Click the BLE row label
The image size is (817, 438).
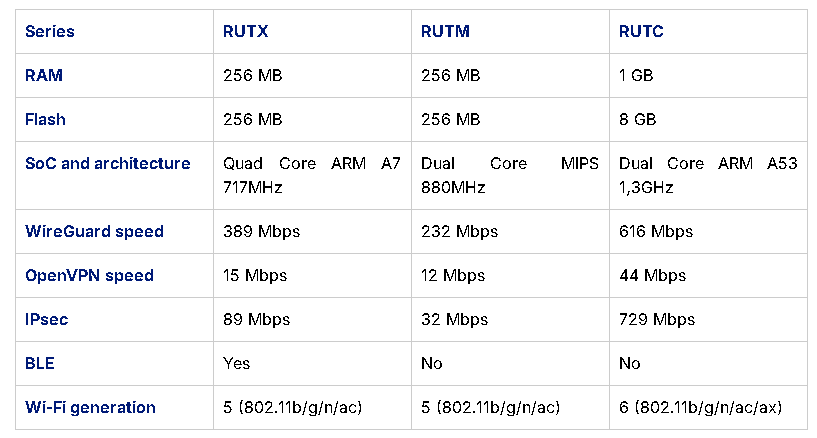40,363
